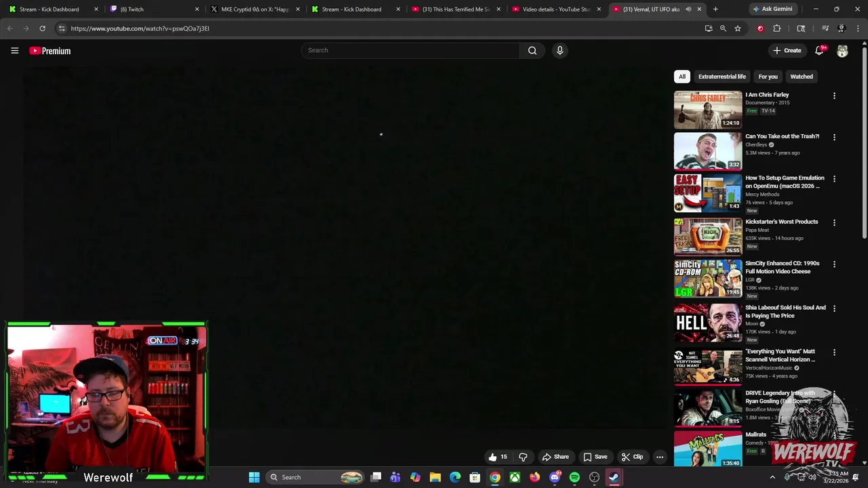Clip the video

click(632, 457)
